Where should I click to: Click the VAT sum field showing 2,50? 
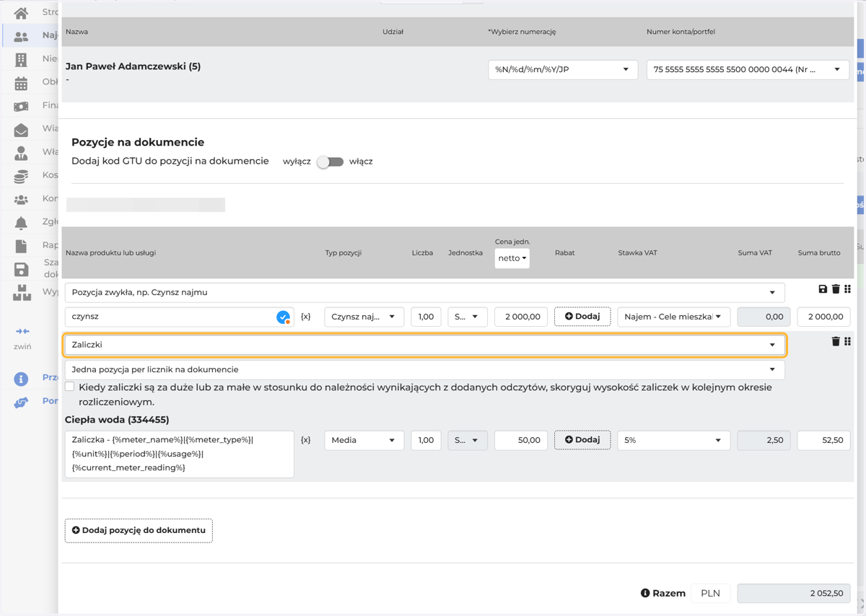(764, 440)
